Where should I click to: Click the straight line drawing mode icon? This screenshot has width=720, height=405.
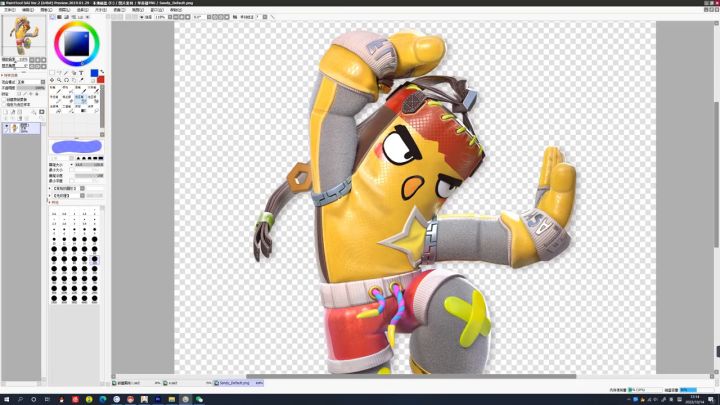(x=272, y=17)
